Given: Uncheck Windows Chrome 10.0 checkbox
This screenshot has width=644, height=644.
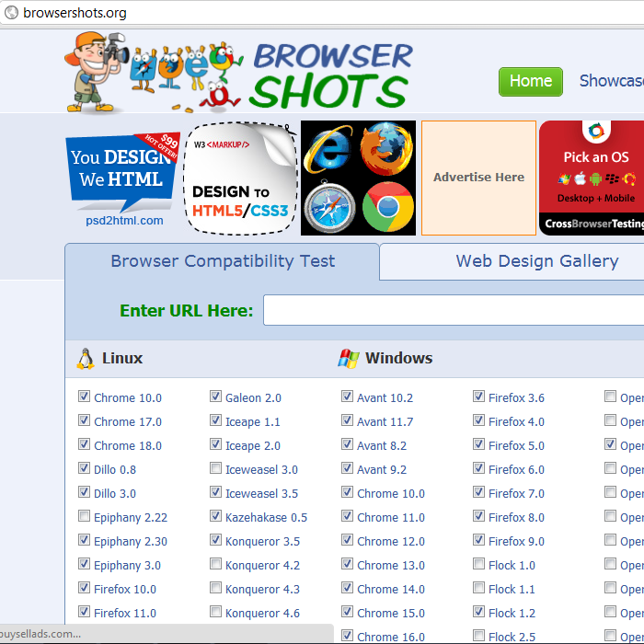Looking at the screenshot, I should [x=347, y=491].
